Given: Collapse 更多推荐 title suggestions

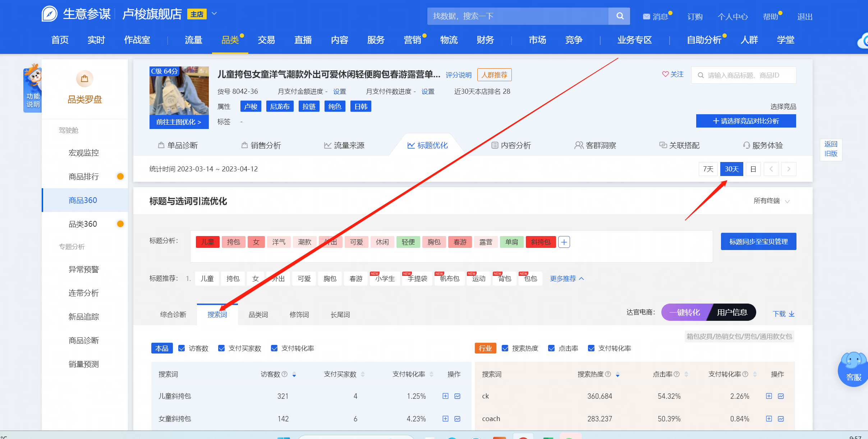Looking at the screenshot, I should coord(567,279).
